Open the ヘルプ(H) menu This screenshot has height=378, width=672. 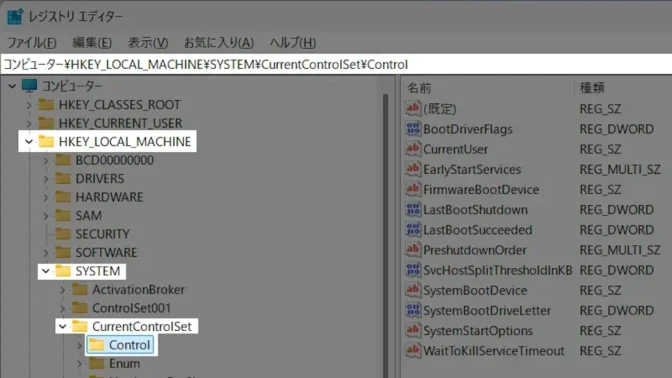pyautogui.click(x=293, y=42)
